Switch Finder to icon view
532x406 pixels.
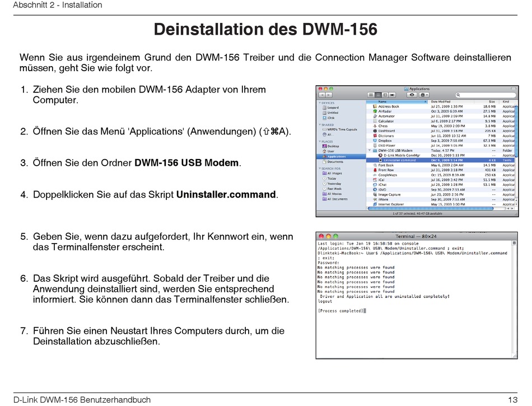tap(371, 95)
